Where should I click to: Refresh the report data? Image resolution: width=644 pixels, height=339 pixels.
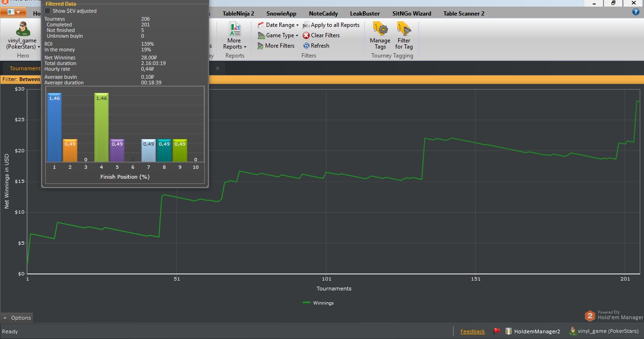316,46
